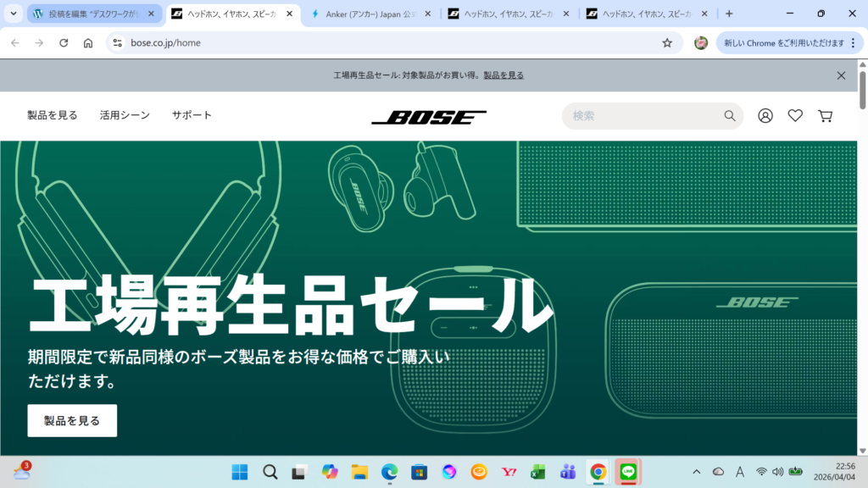Click the search magnifier icon
The width and height of the screenshot is (868, 488).
(729, 116)
